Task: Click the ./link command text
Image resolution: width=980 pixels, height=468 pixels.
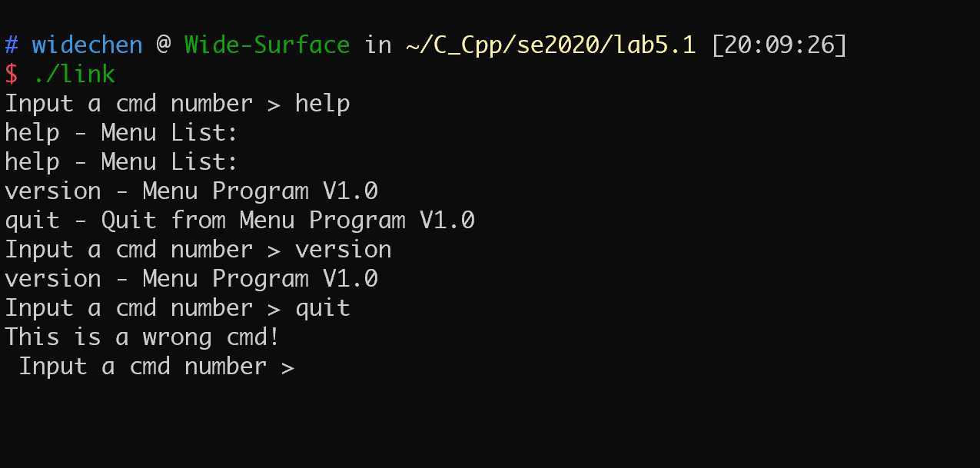Action: click(x=75, y=74)
